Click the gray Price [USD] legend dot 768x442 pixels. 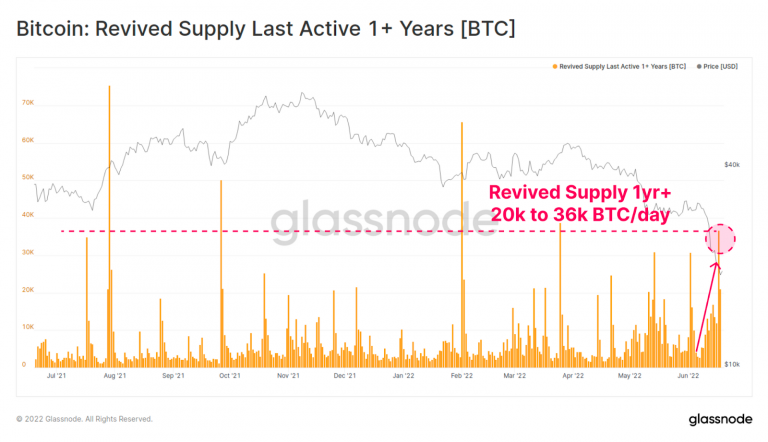(x=699, y=67)
